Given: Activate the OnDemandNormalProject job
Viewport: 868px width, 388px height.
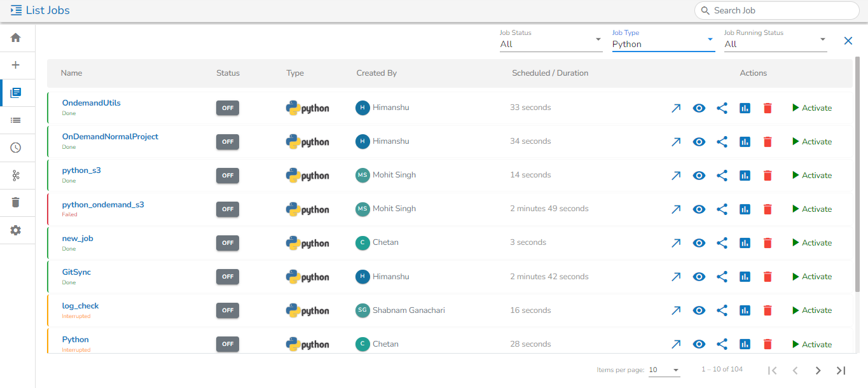Looking at the screenshot, I should [x=812, y=142].
